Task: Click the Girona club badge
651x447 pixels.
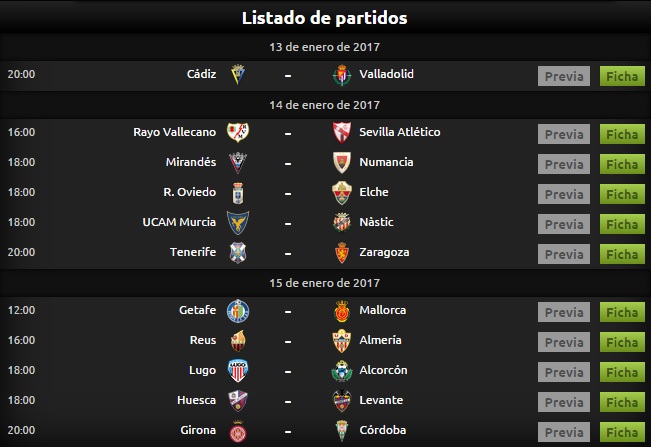Action: pyautogui.click(x=238, y=431)
